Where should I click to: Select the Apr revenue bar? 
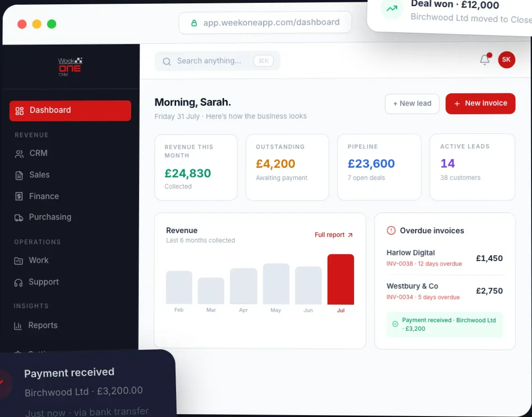[244, 286]
